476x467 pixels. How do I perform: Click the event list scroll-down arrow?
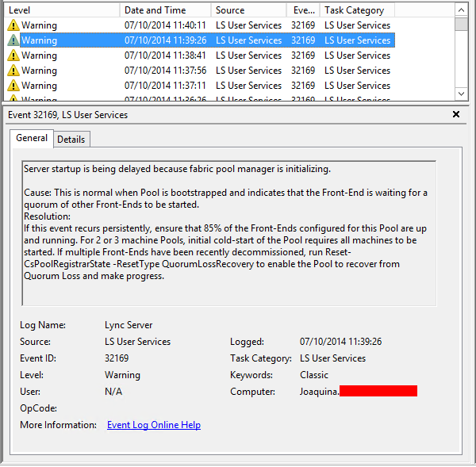461,94
